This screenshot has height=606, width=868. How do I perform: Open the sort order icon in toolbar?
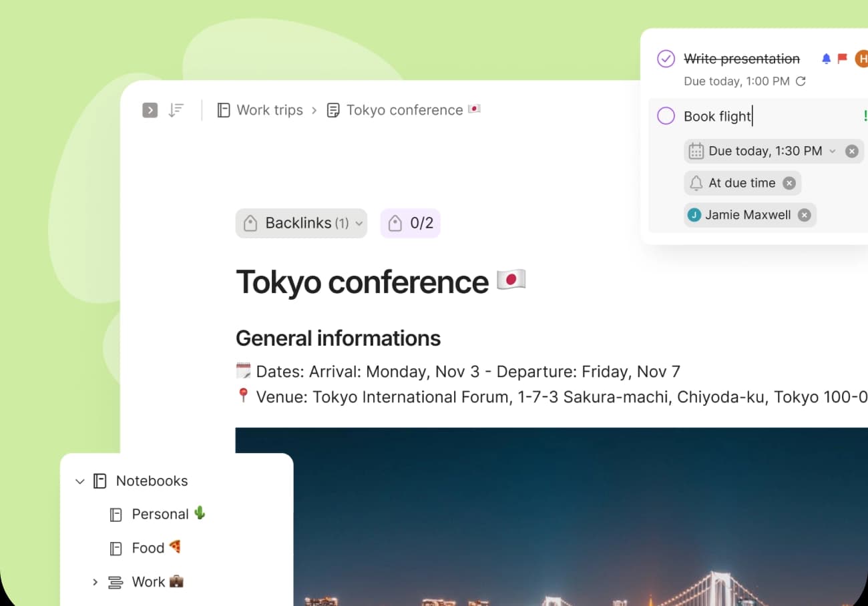(176, 110)
